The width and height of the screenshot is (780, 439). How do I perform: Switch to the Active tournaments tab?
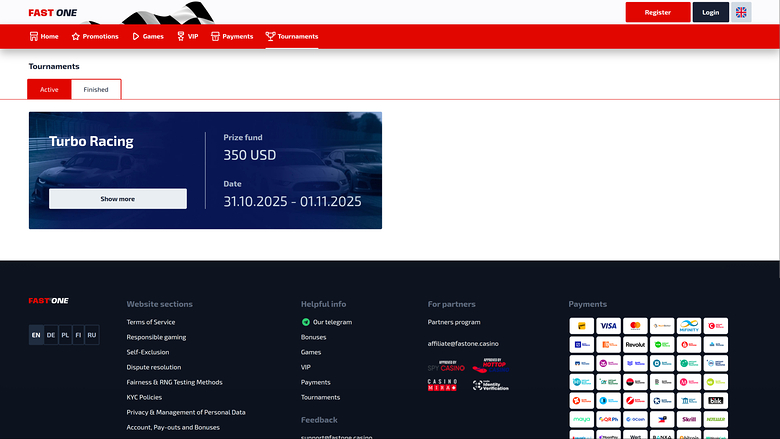(x=49, y=89)
